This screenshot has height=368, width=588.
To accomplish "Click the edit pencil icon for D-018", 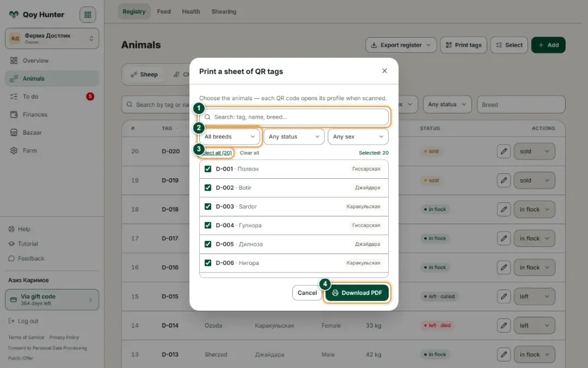I will click(x=504, y=209).
